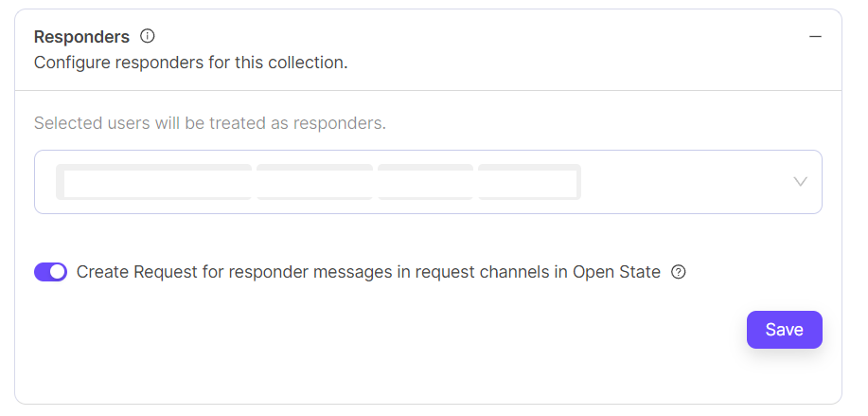The image size is (868, 416).
Task: Select the fourth placeholder responder chip
Action: [x=528, y=182]
